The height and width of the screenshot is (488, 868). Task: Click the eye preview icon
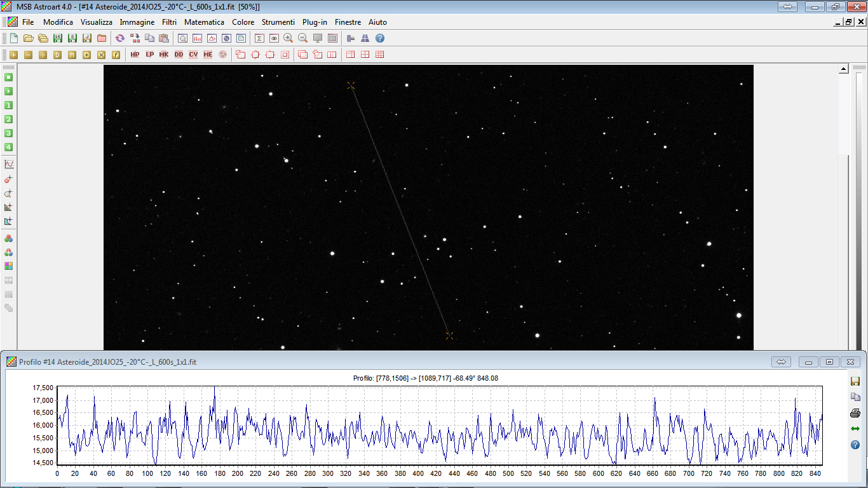tap(274, 38)
